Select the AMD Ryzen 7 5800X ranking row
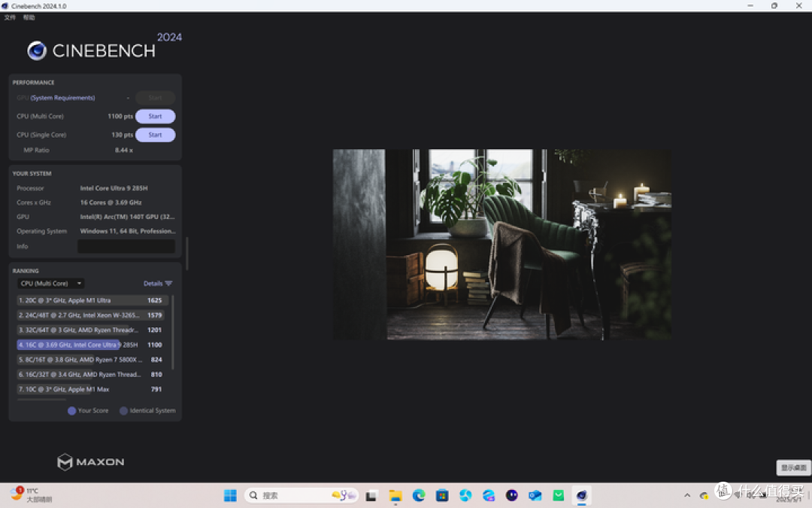Image resolution: width=812 pixels, height=508 pixels. tap(91, 360)
